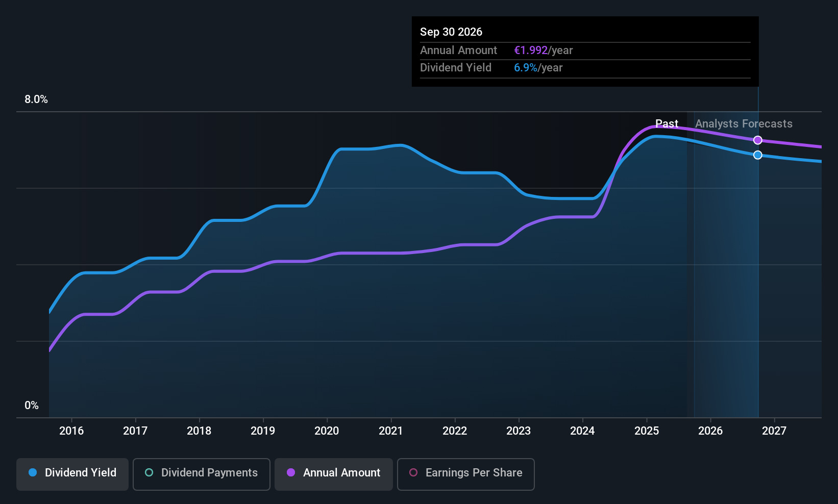This screenshot has width=838, height=504.
Task: Enable the Dividend Payments series
Action: point(202,474)
